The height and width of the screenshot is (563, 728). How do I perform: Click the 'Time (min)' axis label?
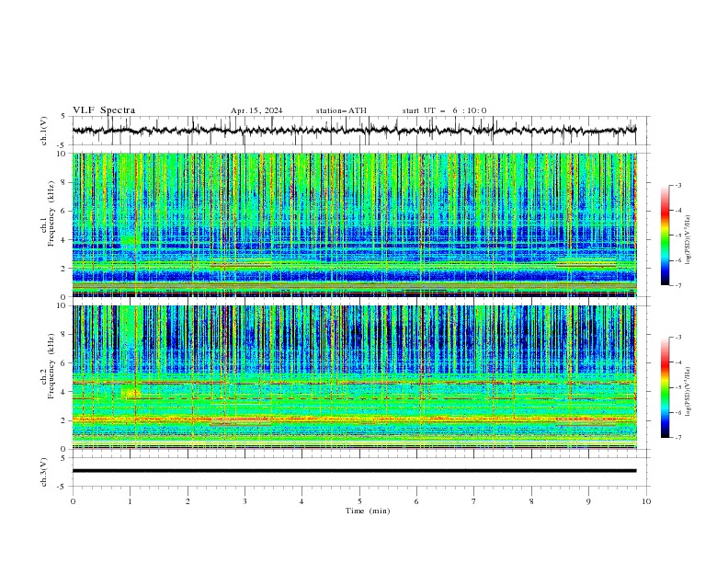pos(368,511)
